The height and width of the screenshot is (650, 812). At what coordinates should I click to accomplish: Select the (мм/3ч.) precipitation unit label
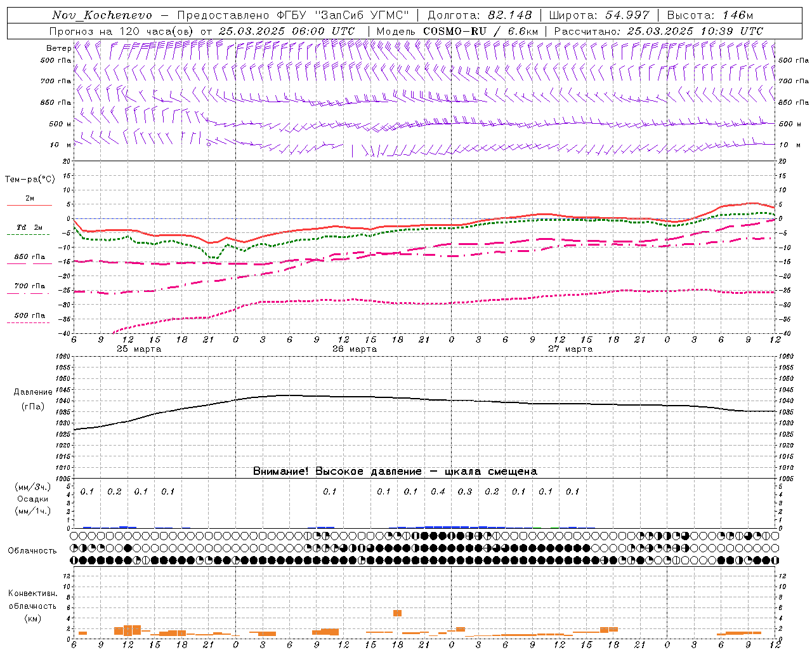point(33,487)
